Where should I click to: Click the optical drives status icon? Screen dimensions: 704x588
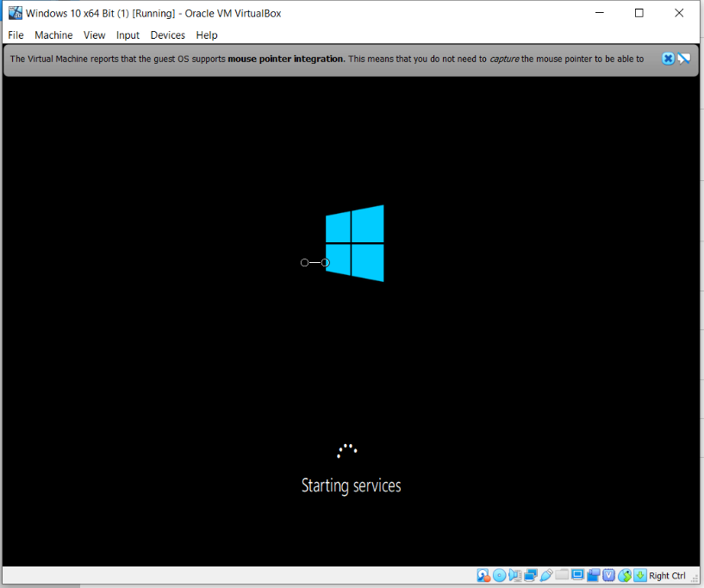pyautogui.click(x=500, y=575)
